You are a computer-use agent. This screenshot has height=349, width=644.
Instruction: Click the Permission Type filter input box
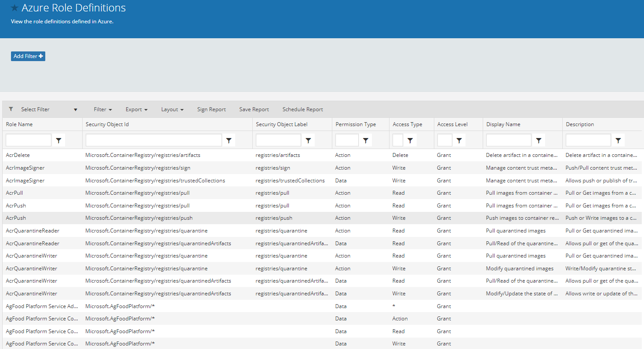coord(347,140)
